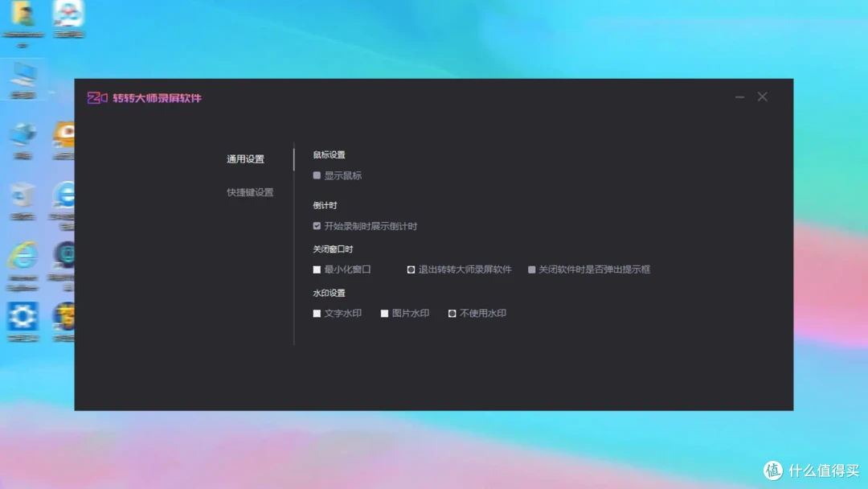Viewport: 868px width, 489px height.
Task: Open the 通用设置 tab
Action: point(245,159)
